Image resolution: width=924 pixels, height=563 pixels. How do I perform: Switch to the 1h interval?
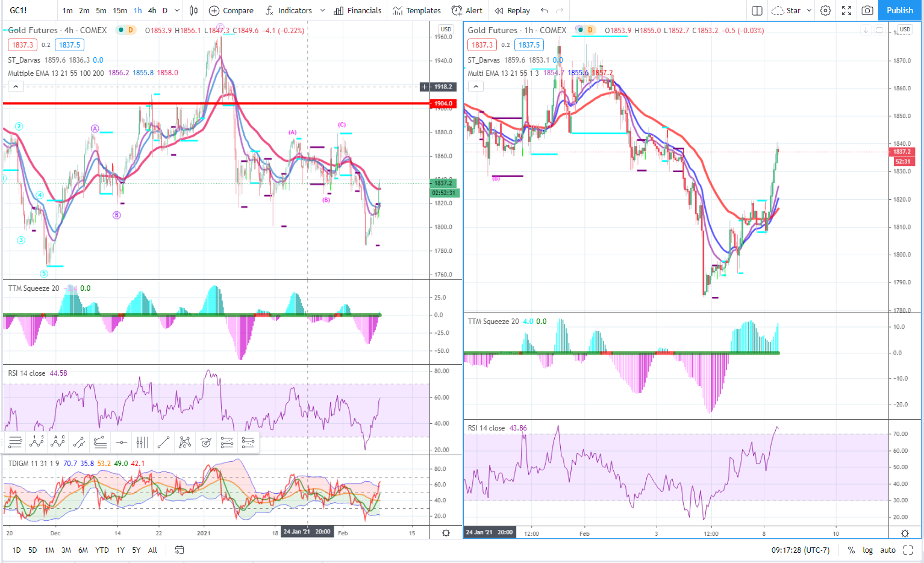click(138, 10)
